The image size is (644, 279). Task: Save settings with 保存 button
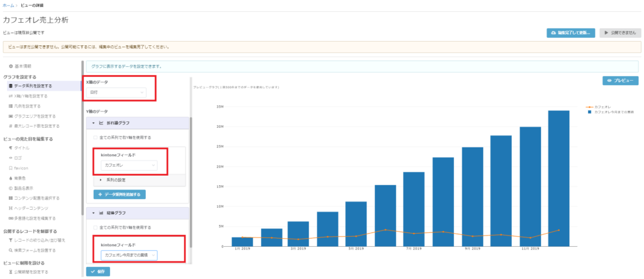tap(98, 271)
